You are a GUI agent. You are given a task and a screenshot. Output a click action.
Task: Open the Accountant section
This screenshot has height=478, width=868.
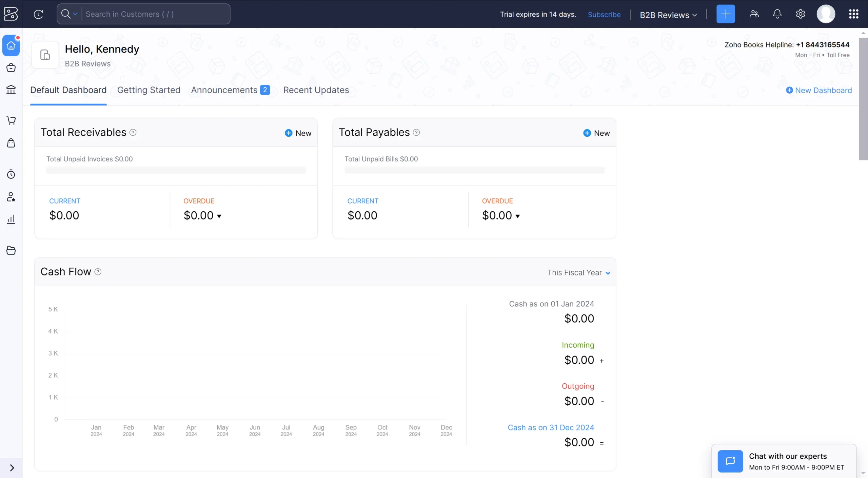(x=11, y=197)
